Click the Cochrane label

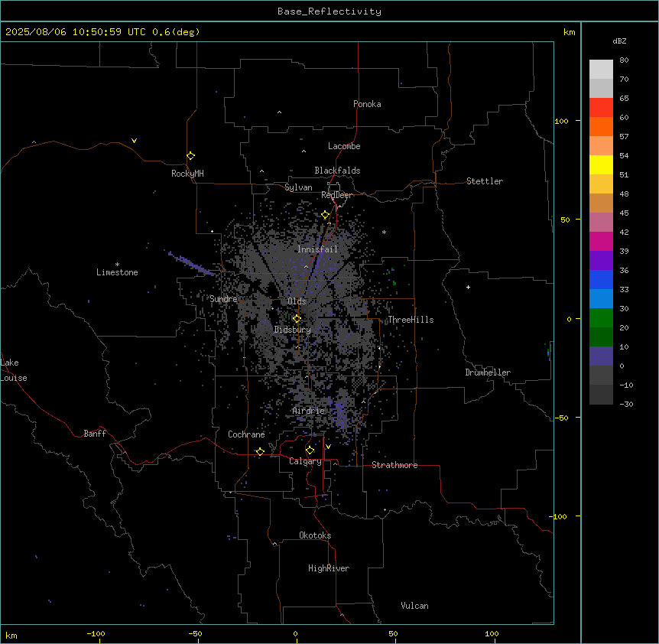pos(246,434)
